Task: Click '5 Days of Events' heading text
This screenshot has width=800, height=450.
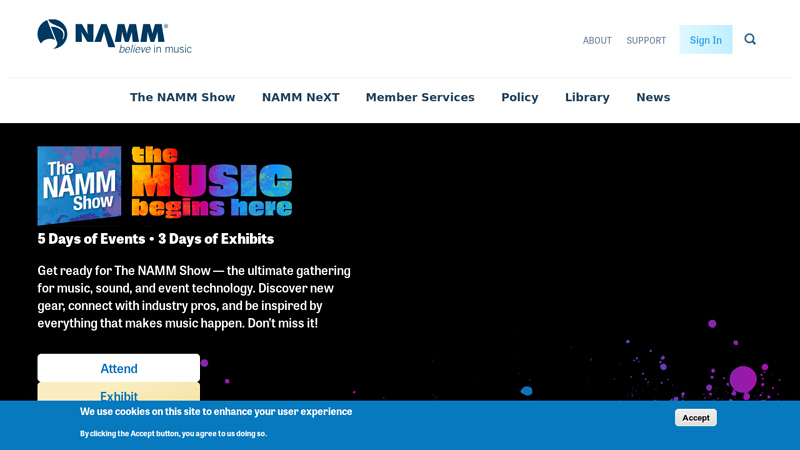Action: point(91,238)
